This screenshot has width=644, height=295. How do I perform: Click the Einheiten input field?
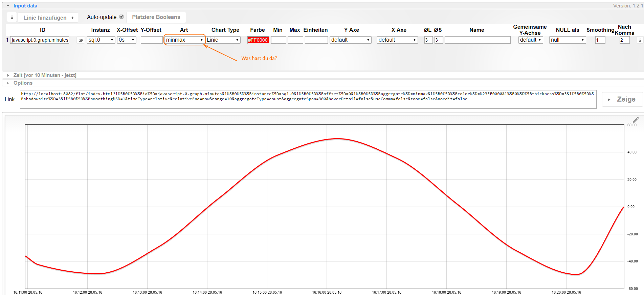click(x=316, y=40)
